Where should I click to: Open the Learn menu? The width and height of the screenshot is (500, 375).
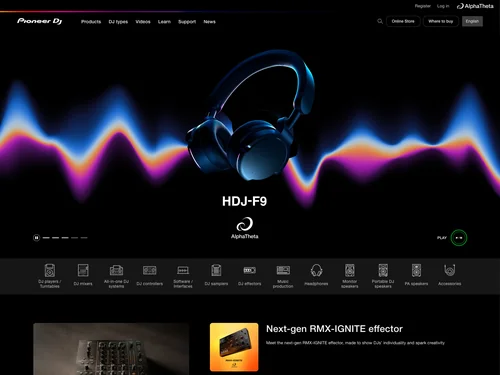[x=164, y=22]
